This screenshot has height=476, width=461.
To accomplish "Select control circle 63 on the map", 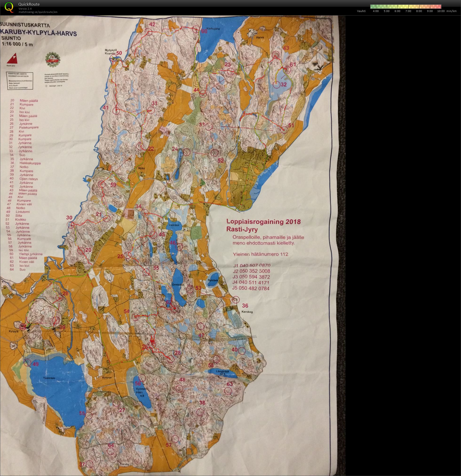I will [228, 391].
